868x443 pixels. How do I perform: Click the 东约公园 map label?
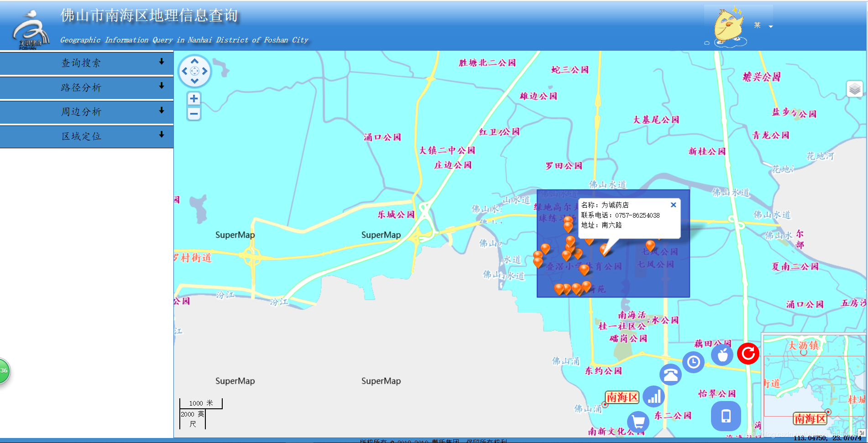[x=603, y=371]
